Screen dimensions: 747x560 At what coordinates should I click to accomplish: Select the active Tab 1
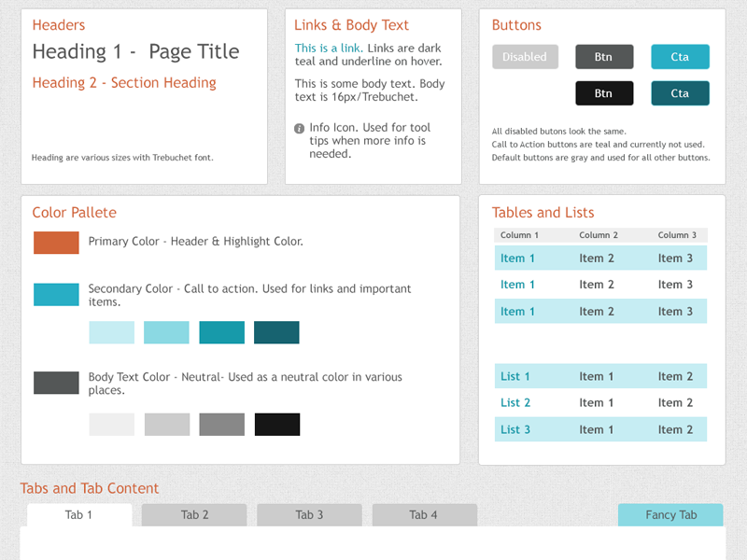point(80,514)
